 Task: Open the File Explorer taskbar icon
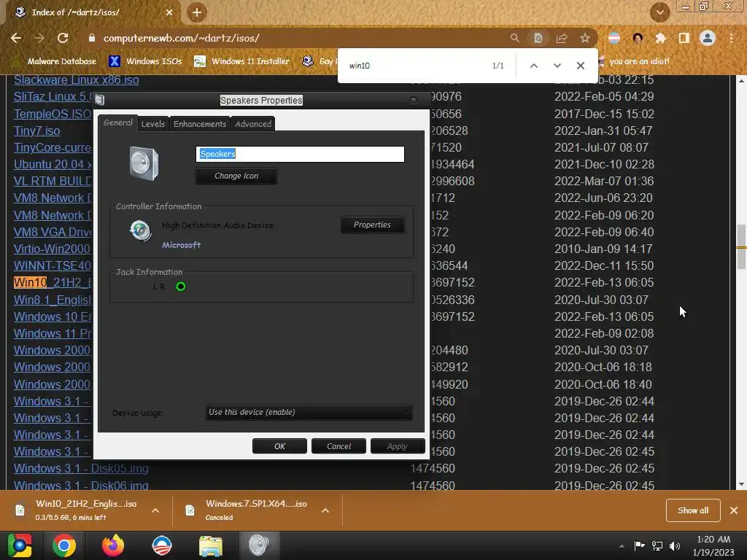tap(211, 545)
